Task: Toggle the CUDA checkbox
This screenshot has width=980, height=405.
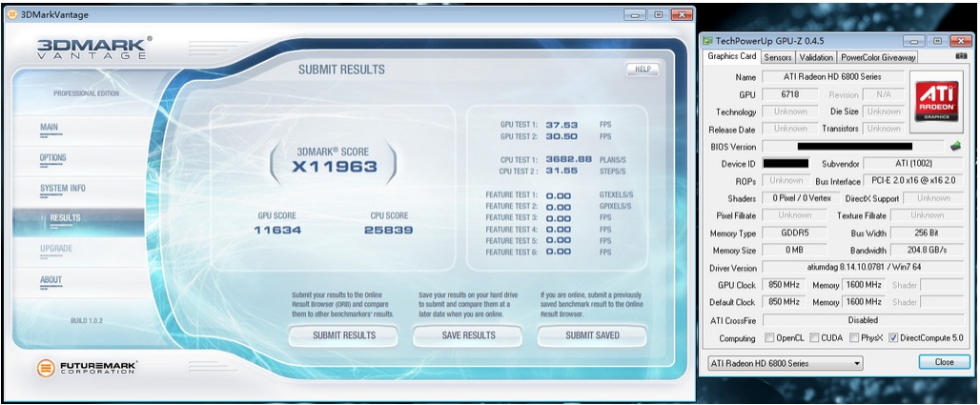Action: click(813, 338)
